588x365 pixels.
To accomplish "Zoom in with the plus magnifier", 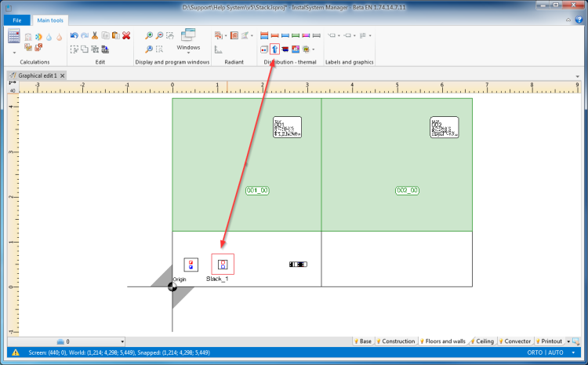I will point(149,35).
